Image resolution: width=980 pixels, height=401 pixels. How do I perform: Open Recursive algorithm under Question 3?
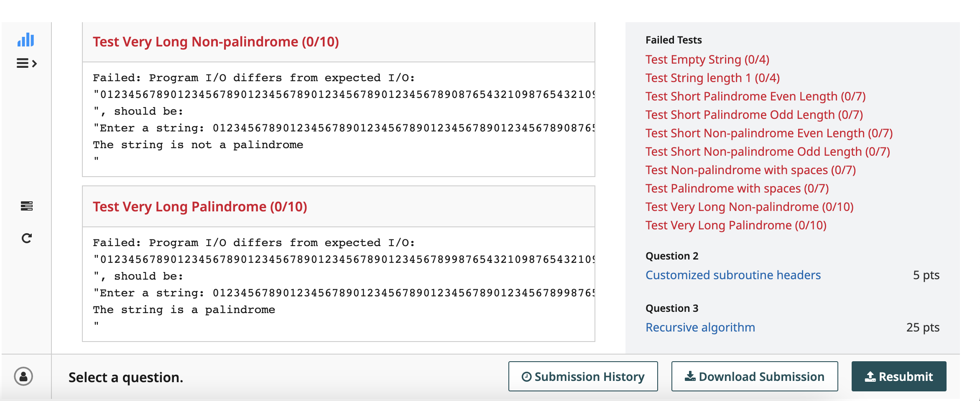click(x=700, y=327)
